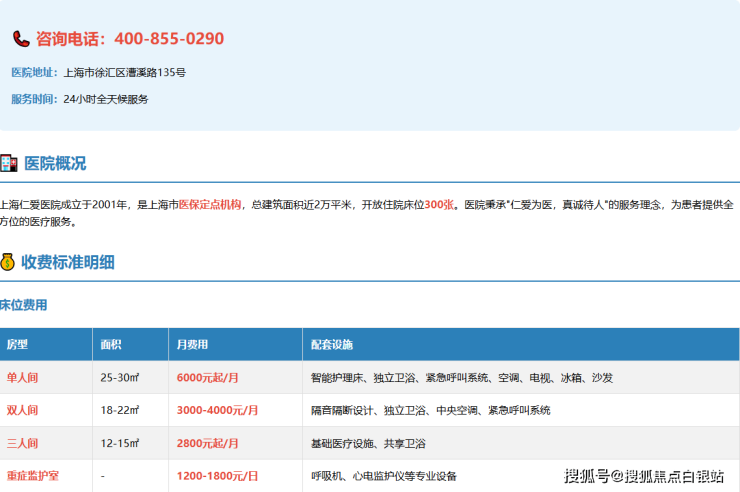Viewport: 740px width, 492px height.
Task: Select the 单人间 room type
Action: (x=22, y=377)
